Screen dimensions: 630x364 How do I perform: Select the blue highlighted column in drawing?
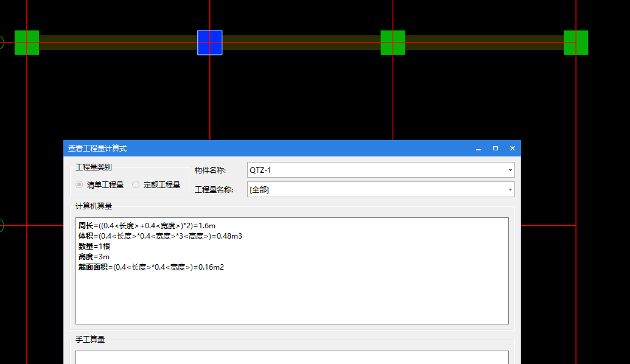coord(210,43)
